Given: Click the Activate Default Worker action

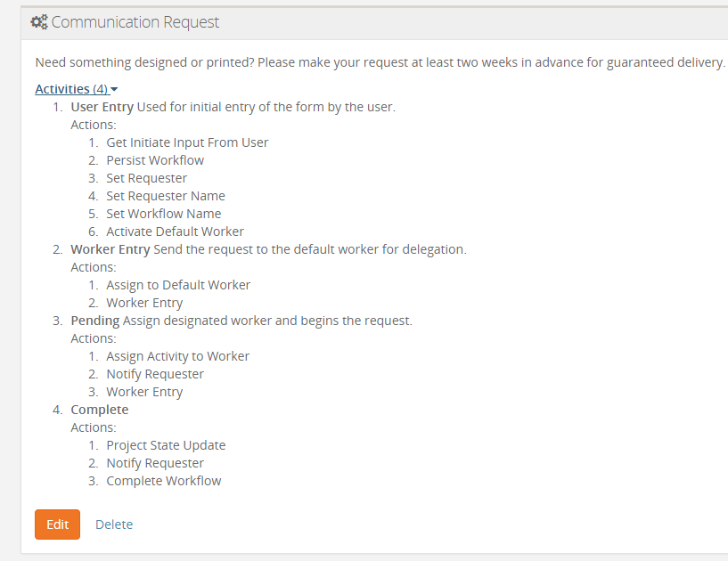Looking at the screenshot, I should point(175,232).
